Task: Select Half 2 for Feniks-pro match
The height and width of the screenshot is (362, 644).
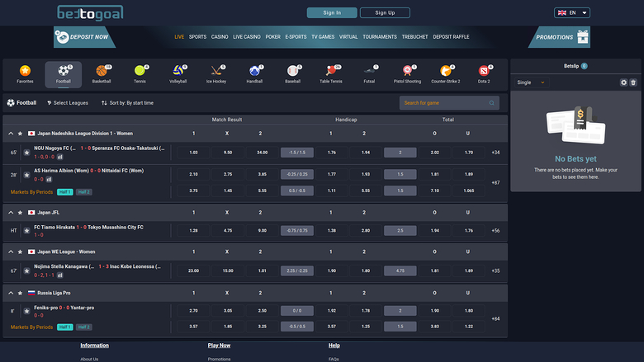Action: pyautogui.click(x=83, y=327)
